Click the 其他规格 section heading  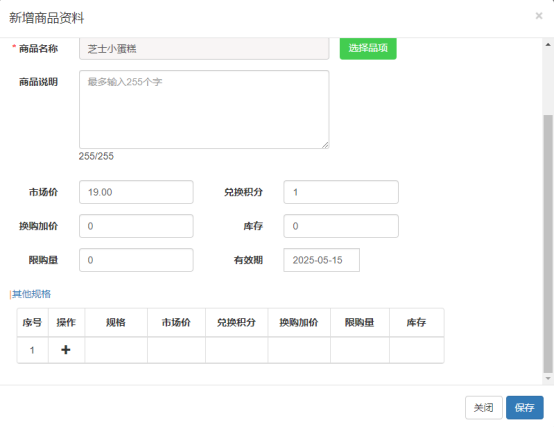[31, 294]
